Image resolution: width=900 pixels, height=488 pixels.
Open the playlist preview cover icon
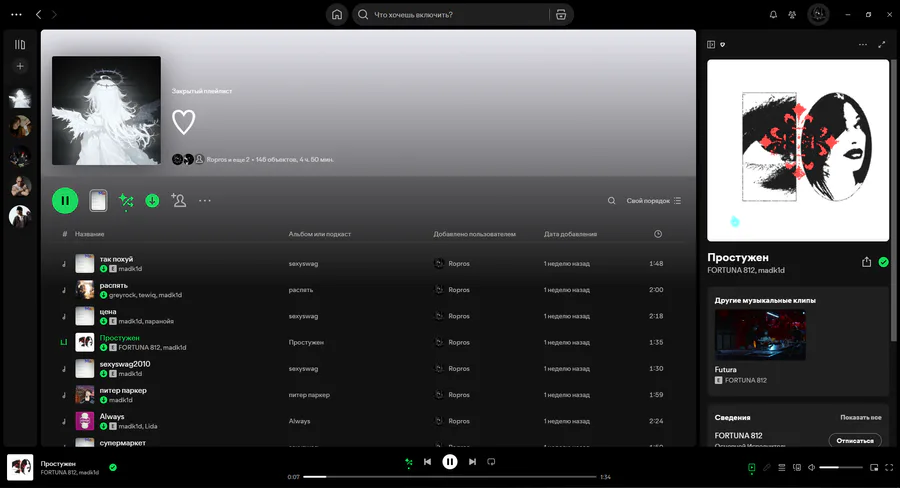(98, 201)
